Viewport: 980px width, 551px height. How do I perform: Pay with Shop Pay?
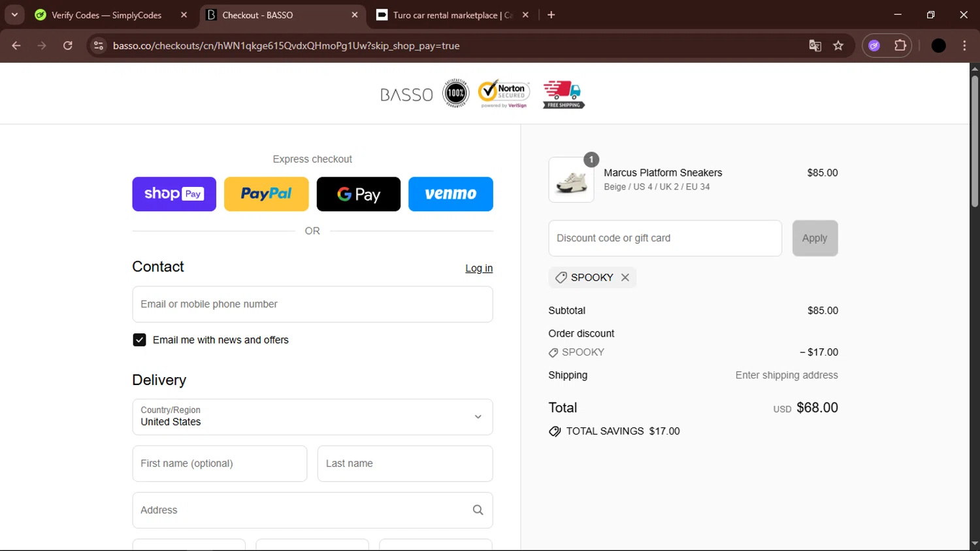point(174,194)
